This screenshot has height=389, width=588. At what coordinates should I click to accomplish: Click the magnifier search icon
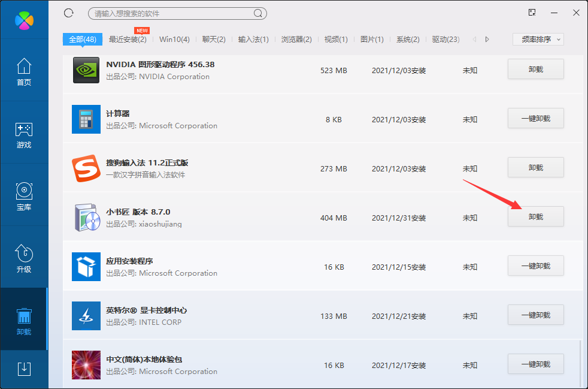point(258,14)
